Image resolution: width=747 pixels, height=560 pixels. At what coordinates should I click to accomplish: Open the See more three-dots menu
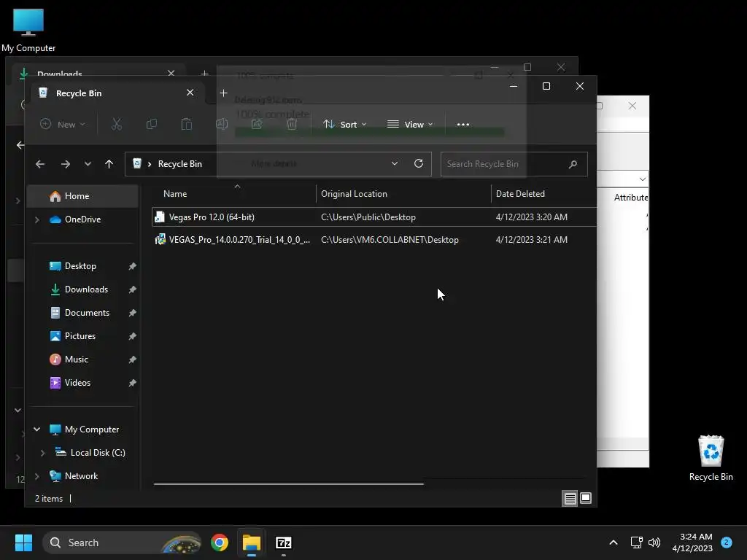pyautogui.click(x=463, y=124)
